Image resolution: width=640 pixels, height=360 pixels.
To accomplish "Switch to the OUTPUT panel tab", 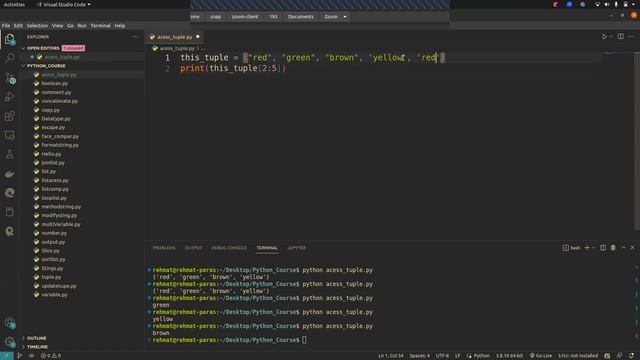I will tap(193, 248).
